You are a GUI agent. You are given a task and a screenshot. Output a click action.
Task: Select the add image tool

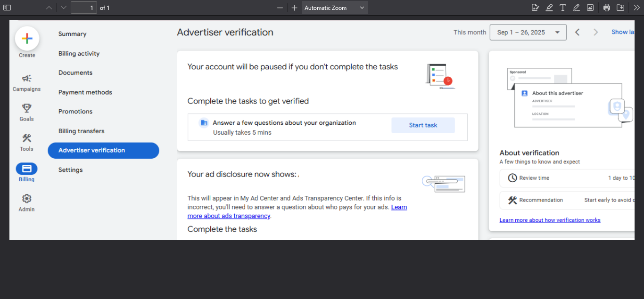(x=590, y=8)
